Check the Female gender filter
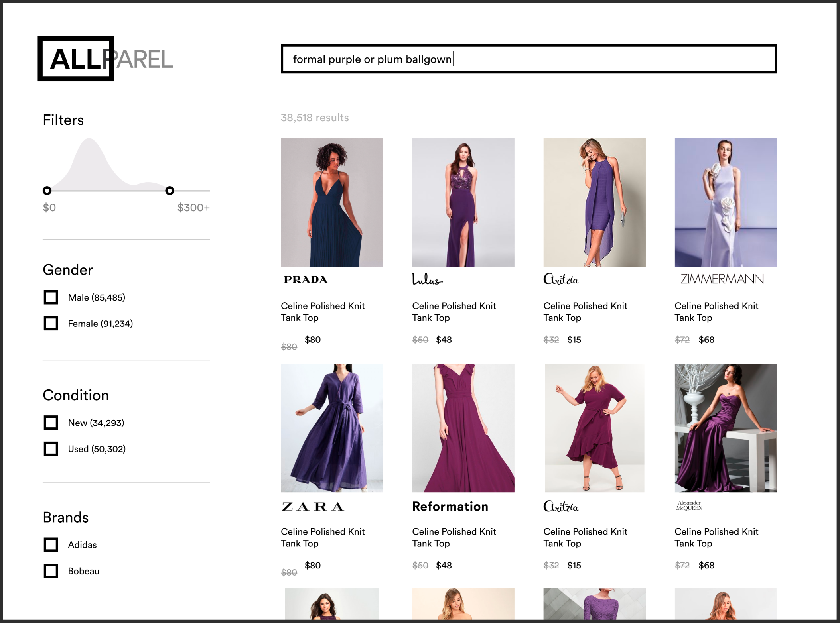840x623 pixels. tap(51, 324)
